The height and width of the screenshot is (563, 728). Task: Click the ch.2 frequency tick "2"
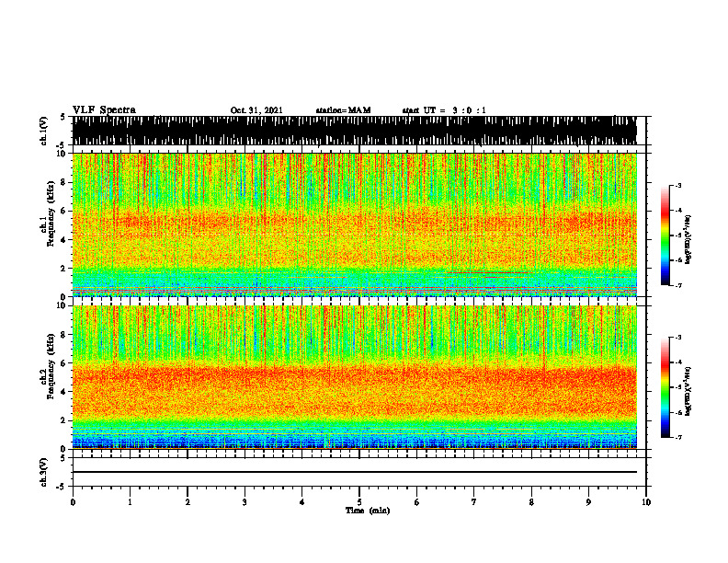coord(63,420)
